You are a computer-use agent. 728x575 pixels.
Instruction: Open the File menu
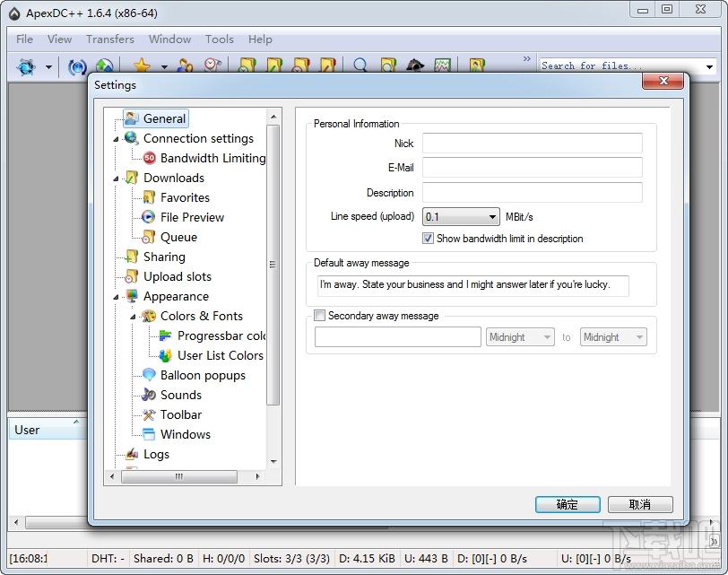pos(24,39)
